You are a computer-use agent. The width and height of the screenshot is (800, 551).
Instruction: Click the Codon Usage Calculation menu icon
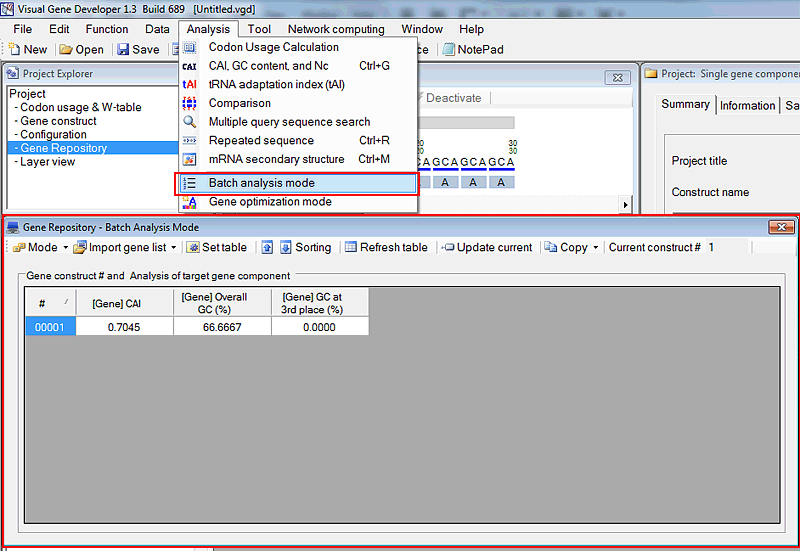point(189,47)
